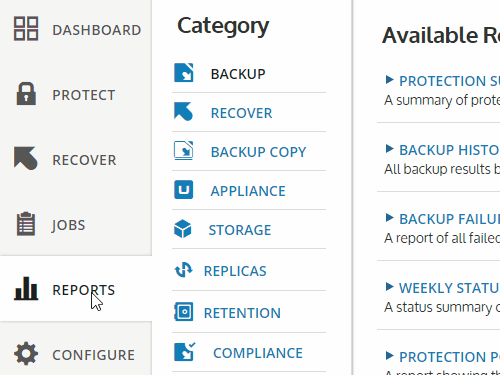Click the Appliance category icon
Viewport: 500px width, 375px height.
click(183, 189)
